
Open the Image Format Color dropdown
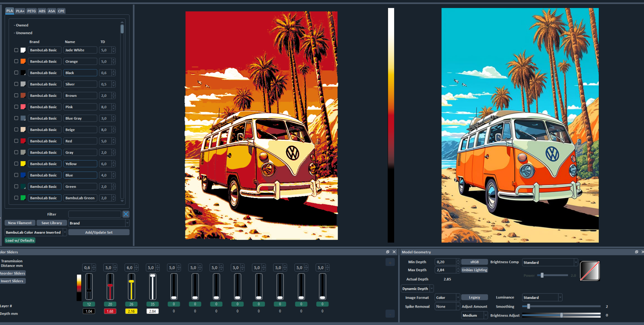pyautogui.click(x=447, y=298)
